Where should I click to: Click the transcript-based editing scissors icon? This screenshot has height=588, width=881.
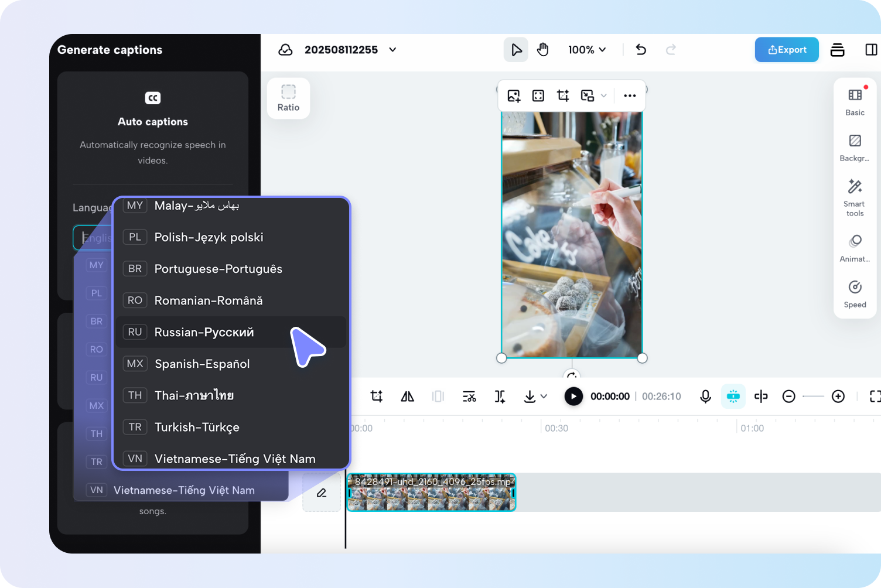[x=469, y=396]
